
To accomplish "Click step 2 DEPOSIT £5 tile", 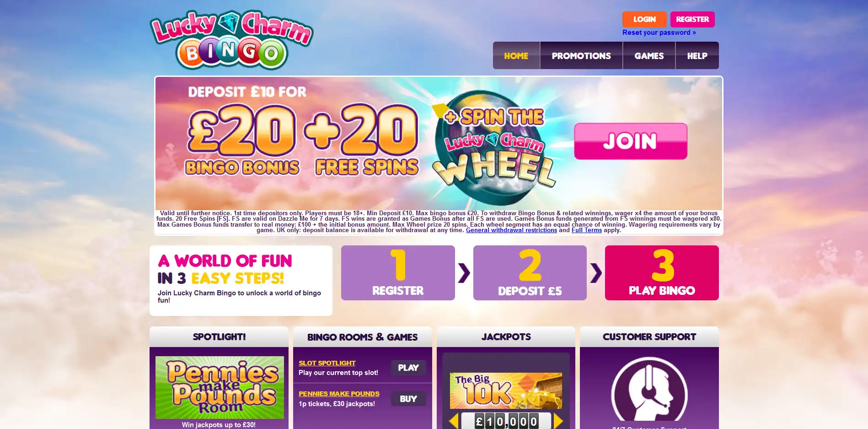I will (x=530, y=273).
